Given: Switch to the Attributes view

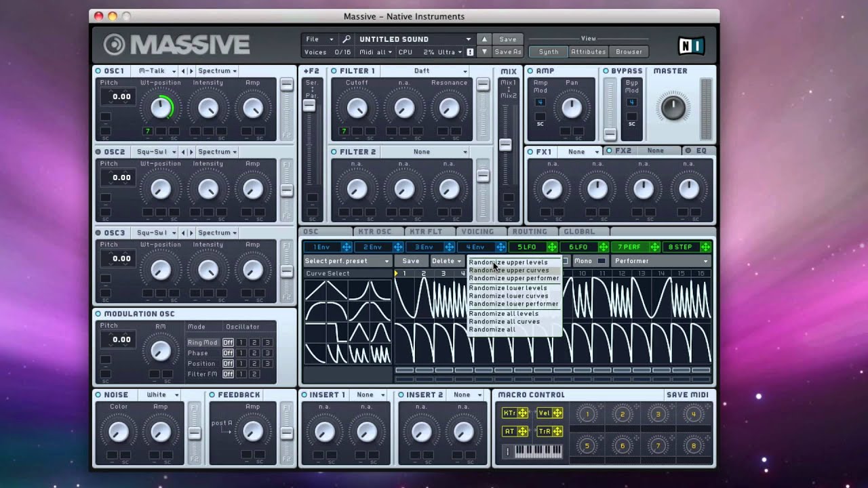Looking at the screenshot, I should coord(588,52).
